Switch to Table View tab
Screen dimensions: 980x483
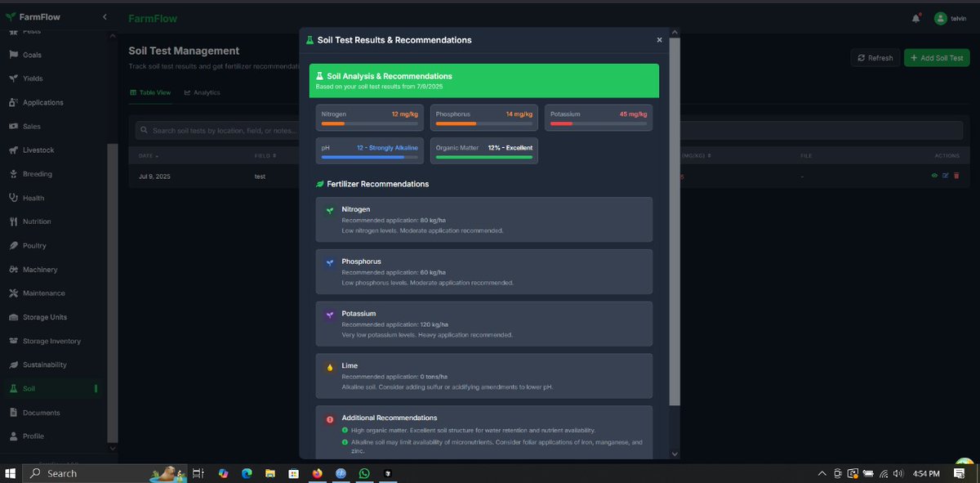click(150, 92)
